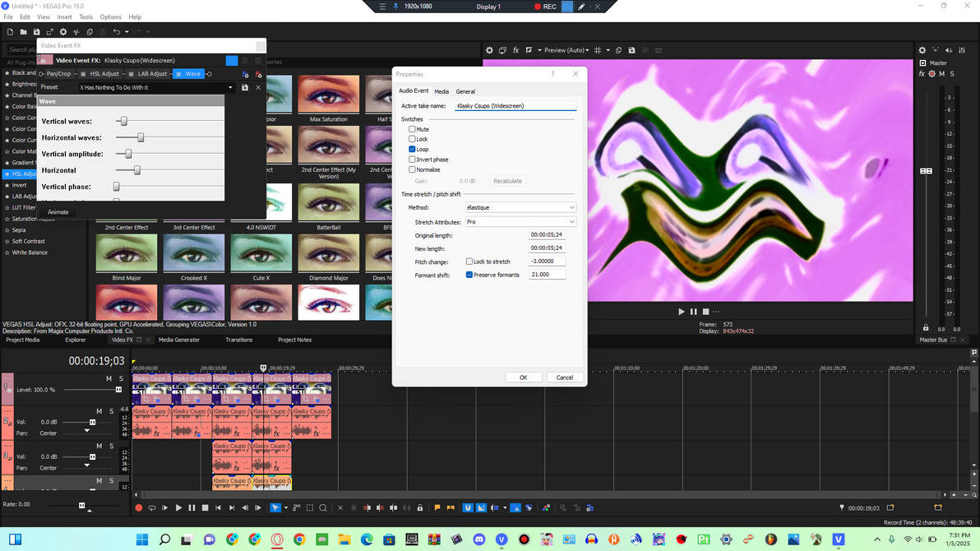
Task: Save snapshot to file from the preview toolbar
Action: click(x=632, y=50)
